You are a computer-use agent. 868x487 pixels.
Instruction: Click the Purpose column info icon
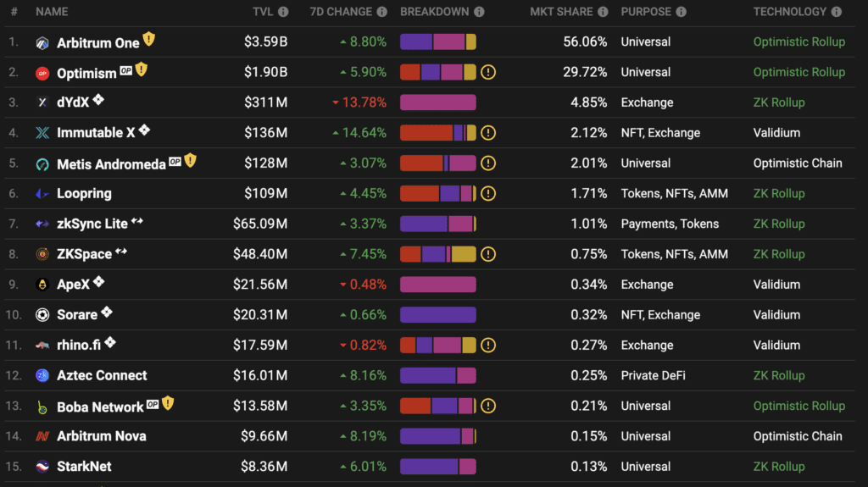pos(682,12)
